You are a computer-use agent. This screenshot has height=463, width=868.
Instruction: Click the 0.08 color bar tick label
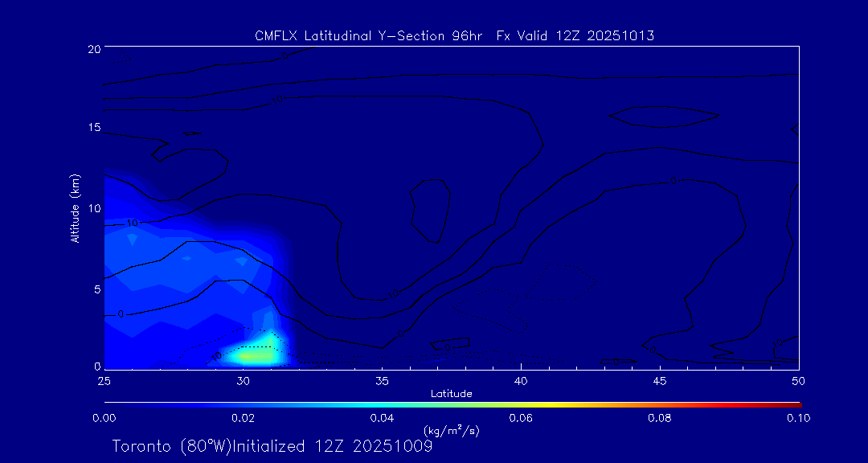[659, 418]
